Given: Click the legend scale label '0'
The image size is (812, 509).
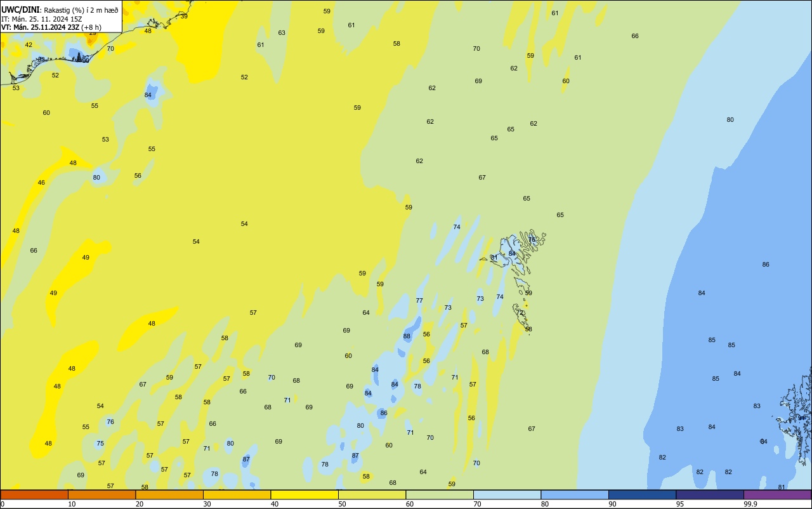Looking at the screenshot, I should (3, 504).
